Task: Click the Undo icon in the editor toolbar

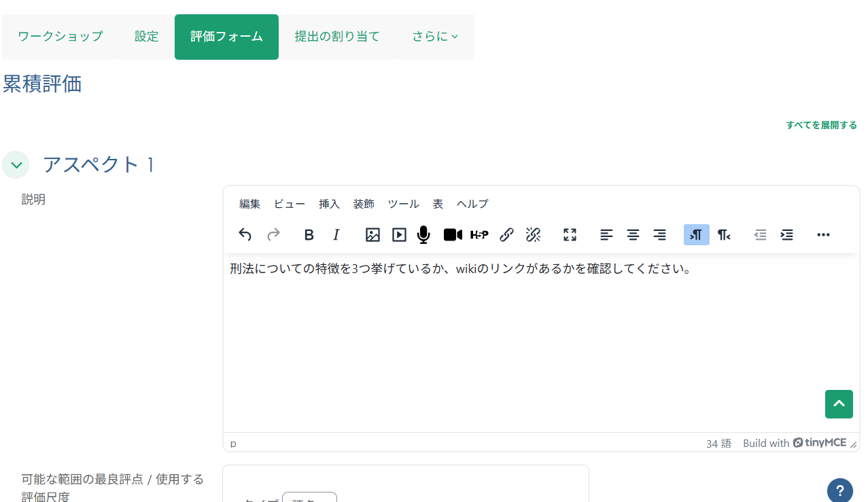Action: [x=245, y=234]
